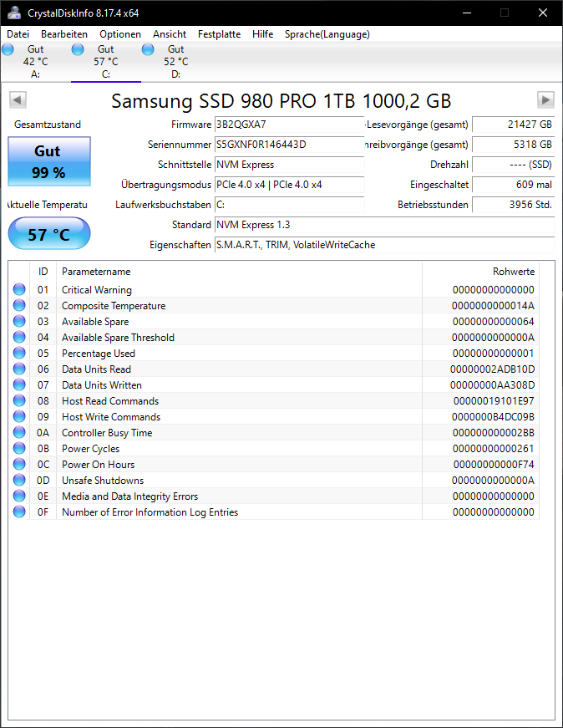The image size is (563, 728).
Task: Click status orb of Power Cycles row
Action: coord(19,448)
